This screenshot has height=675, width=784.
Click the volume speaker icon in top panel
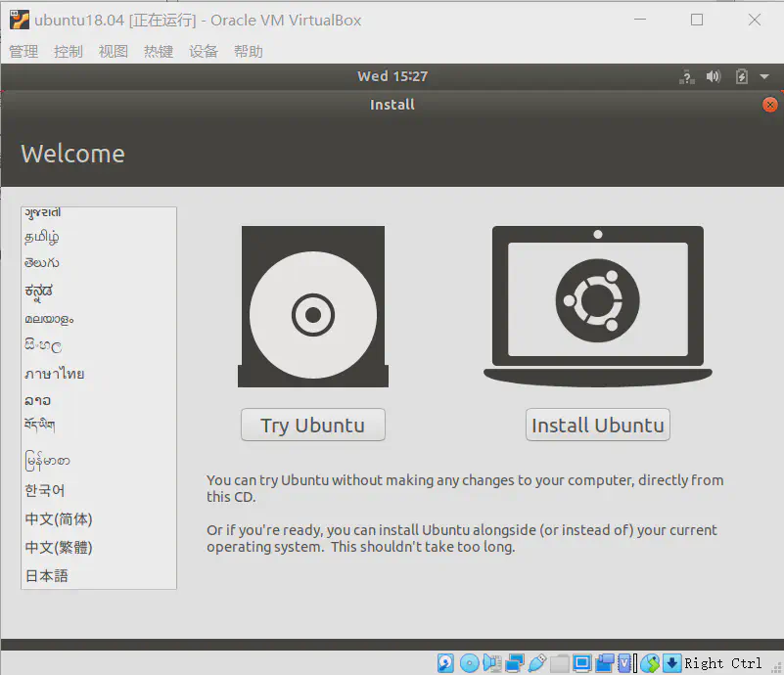714,76
